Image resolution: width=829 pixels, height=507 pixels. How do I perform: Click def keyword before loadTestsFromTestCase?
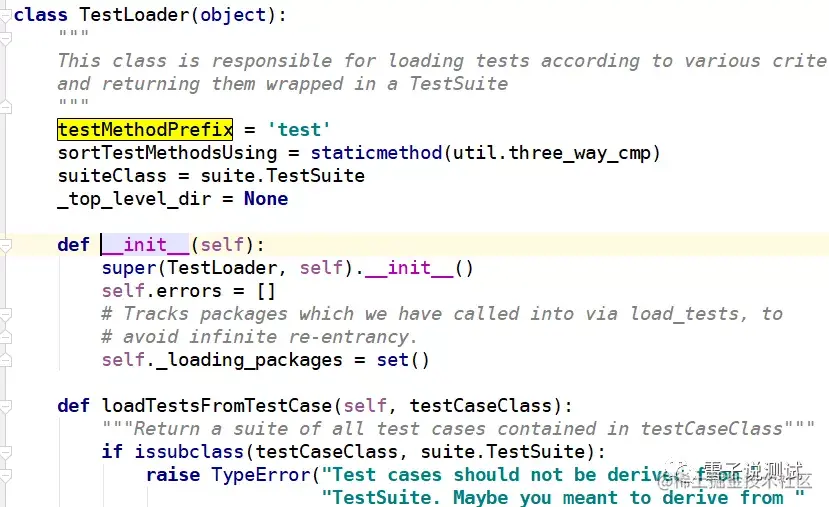point(73,405)
